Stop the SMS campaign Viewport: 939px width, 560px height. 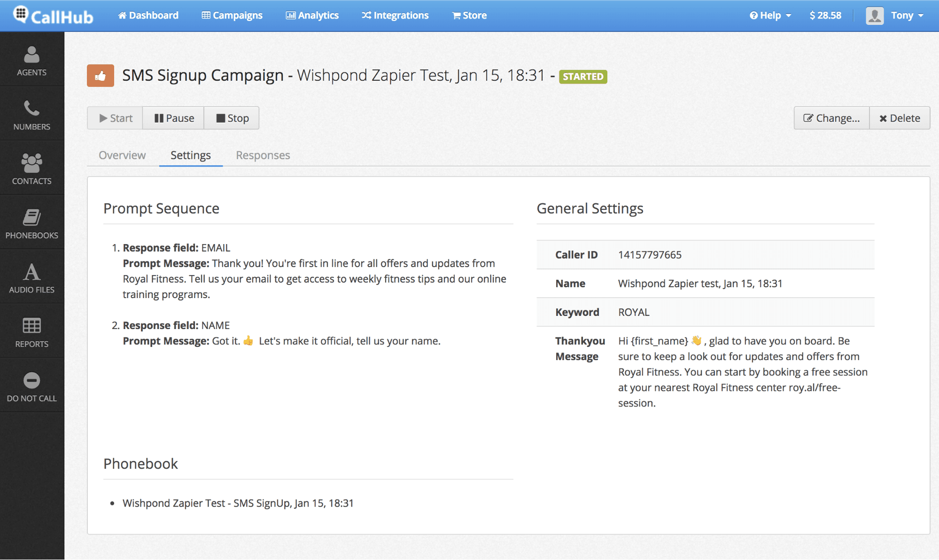(232, 118)
